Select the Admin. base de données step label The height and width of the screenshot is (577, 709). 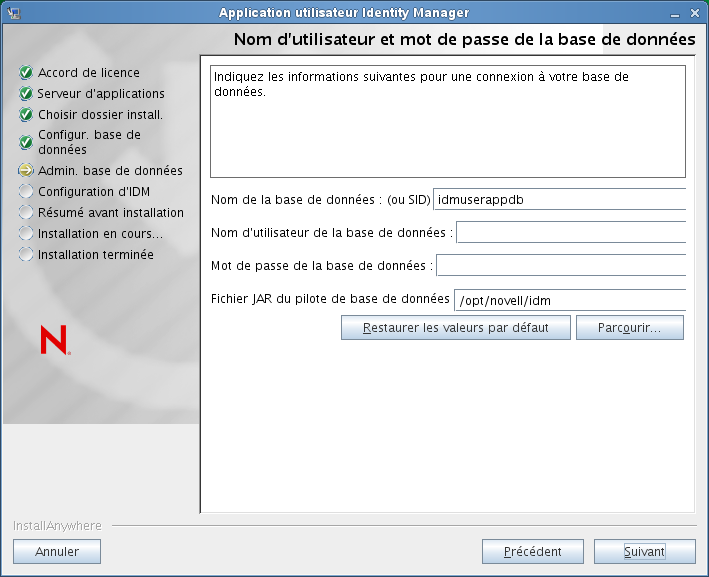click(x=110, y=170)
